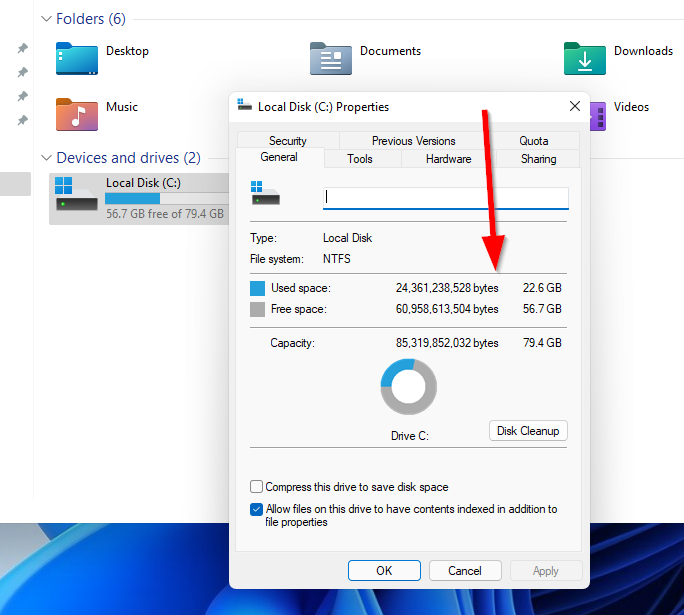Click the blue Used space color swatch

257,288
